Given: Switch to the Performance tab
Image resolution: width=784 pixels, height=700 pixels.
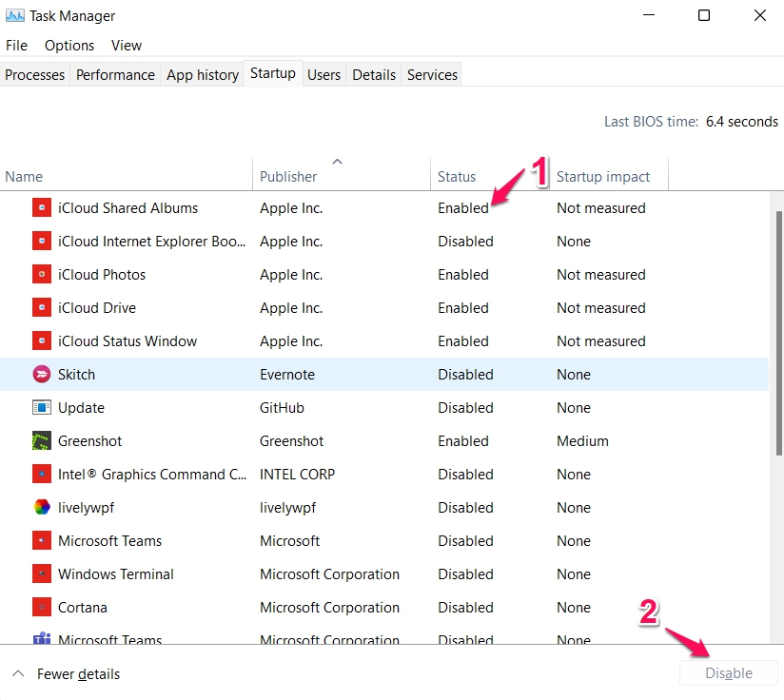Looking at the screenshot, I should pyautogui.click(x=115, y=75).
